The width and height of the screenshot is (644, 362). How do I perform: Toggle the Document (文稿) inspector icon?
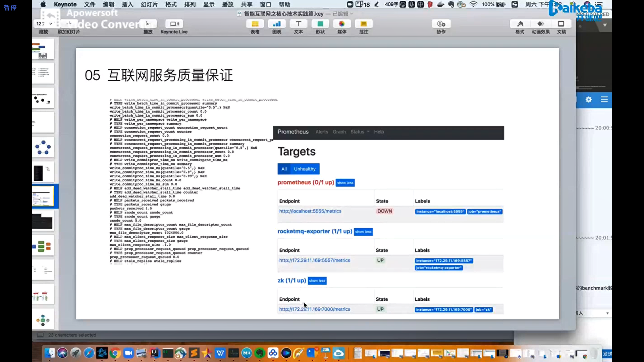click(561, 24)
